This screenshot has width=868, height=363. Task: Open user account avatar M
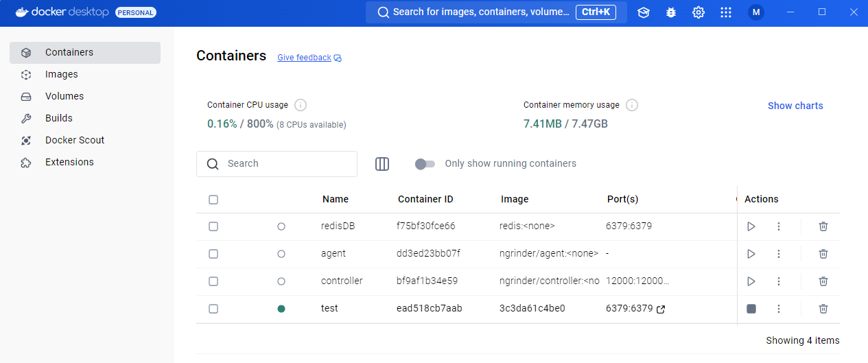[756, 12]
